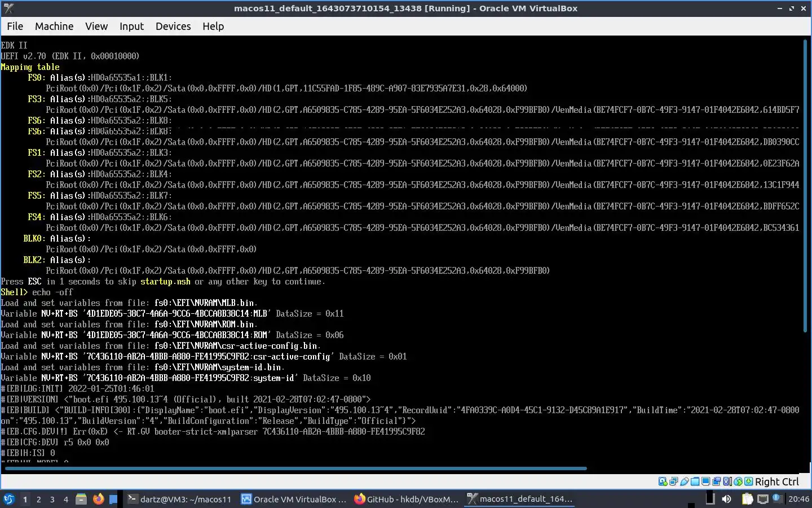812x508 pixels.
Task: Click the overlapping screens recording status icon
Action: 717,481
